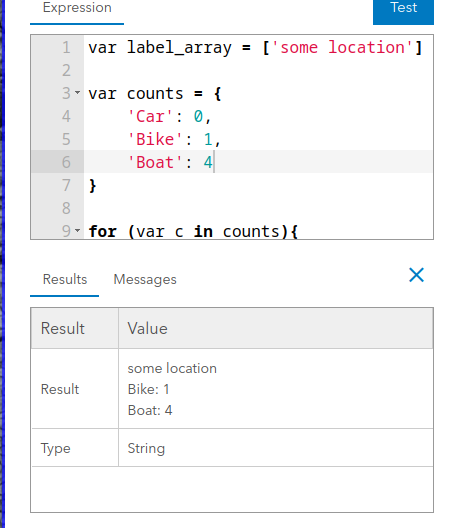Click 'Bike: 1' in the result value
450x528 pixels.
click(148, 389)
